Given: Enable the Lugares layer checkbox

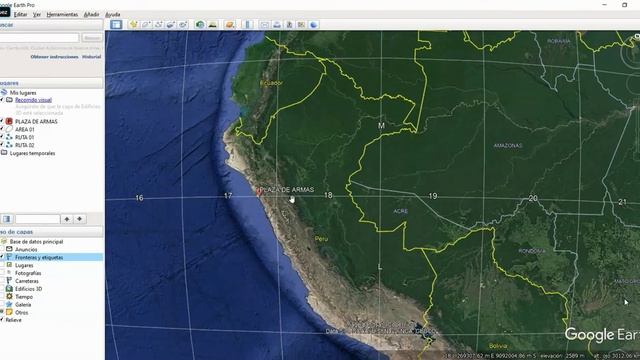Looking at the screenshot, I should (x=2, y=265).
